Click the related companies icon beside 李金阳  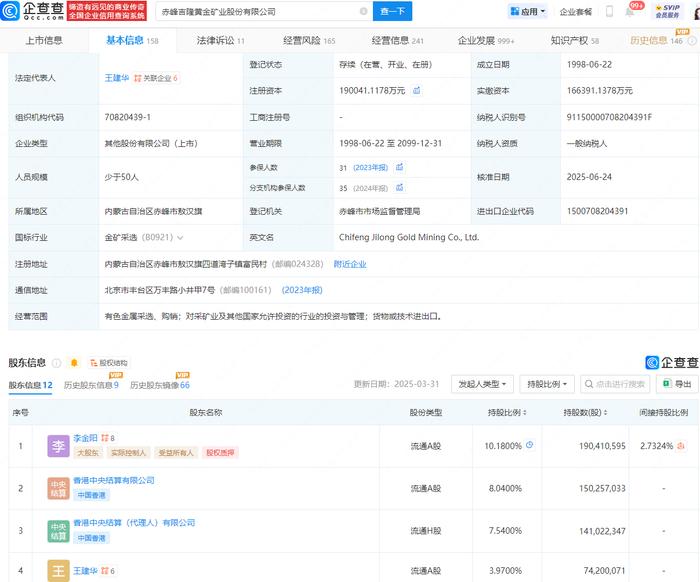(x=107, y=438)
